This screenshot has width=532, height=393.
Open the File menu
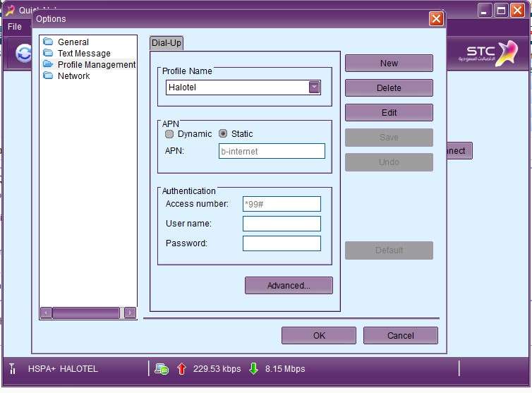coord(14,27)
